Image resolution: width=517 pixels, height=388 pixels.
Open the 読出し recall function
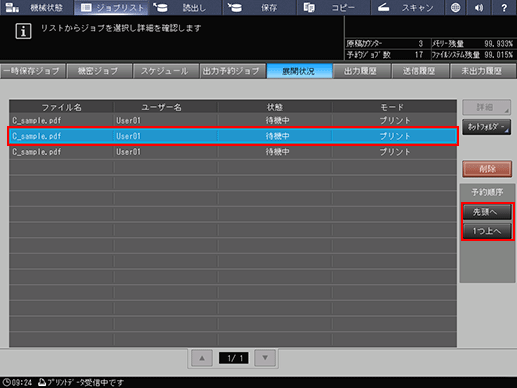pos(186,7)
